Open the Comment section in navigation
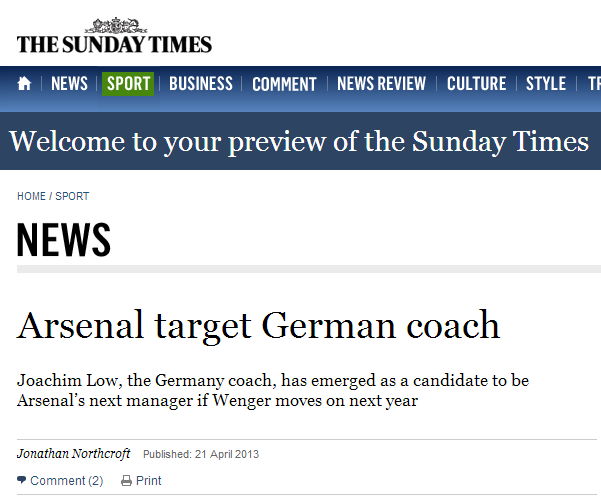The width and height of the screenshot is (601, 501). coord(284,84)
